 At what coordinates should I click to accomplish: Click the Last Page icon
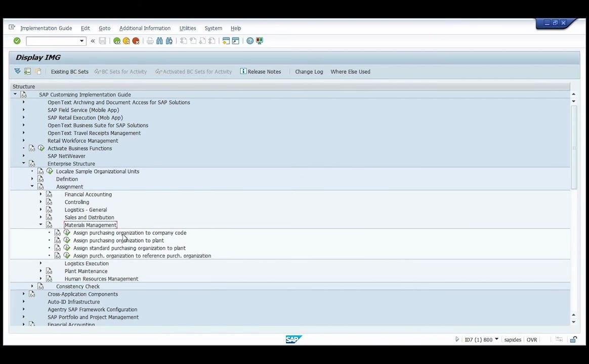pyautogui.click(x=212, y=41)
